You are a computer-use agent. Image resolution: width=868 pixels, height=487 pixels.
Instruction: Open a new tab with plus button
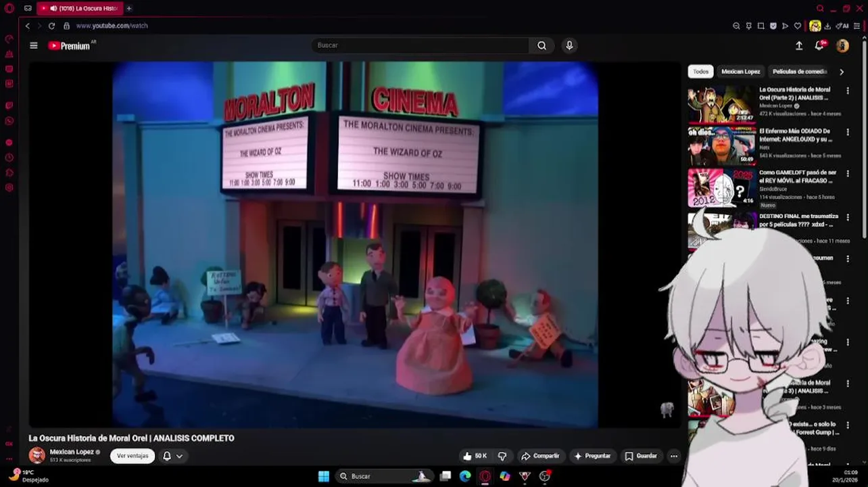pos(128,8)
